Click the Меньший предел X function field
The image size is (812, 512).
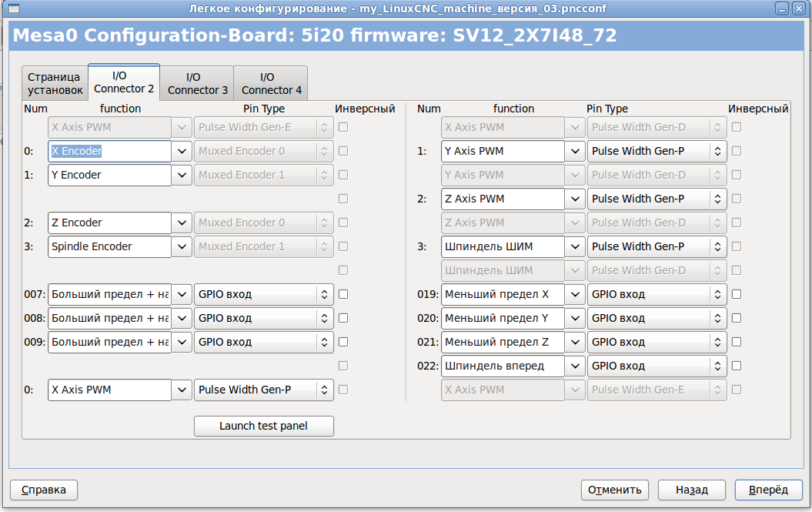point(503,294)
